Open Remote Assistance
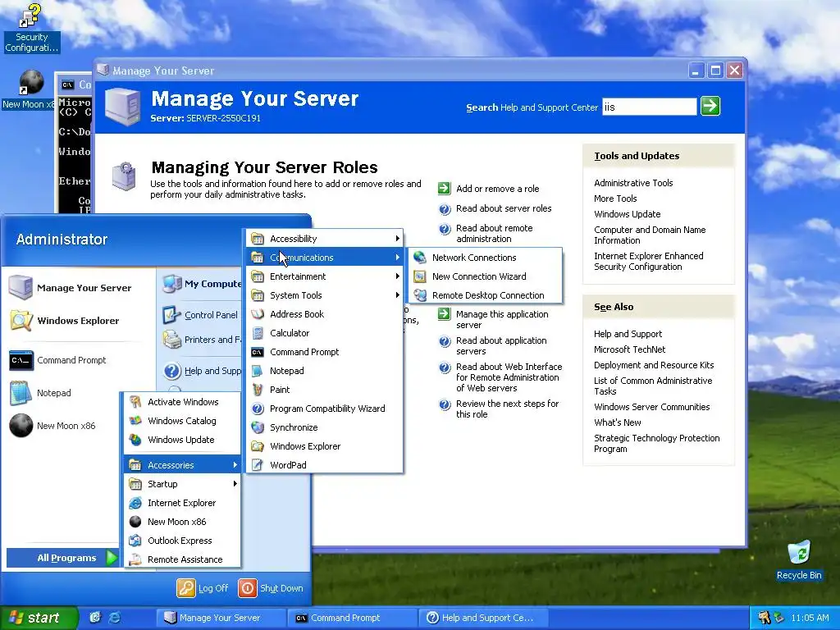The image size is (840, 630). [182, 559]
